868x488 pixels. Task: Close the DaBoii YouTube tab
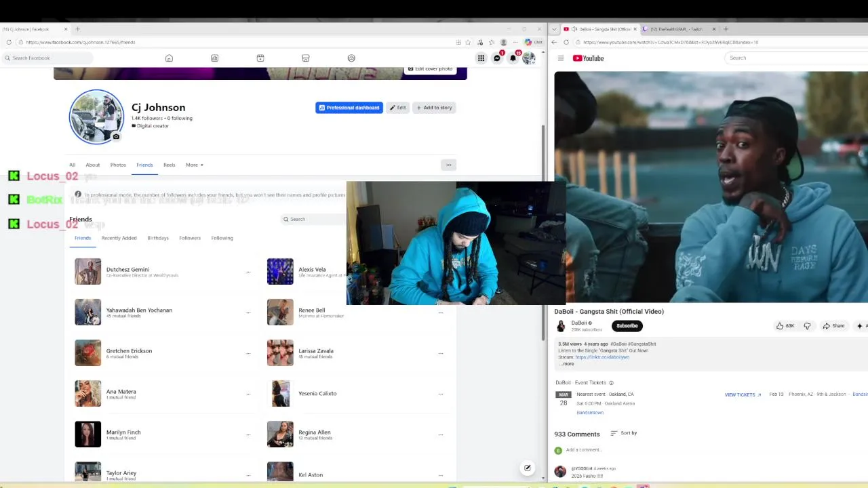635,29
